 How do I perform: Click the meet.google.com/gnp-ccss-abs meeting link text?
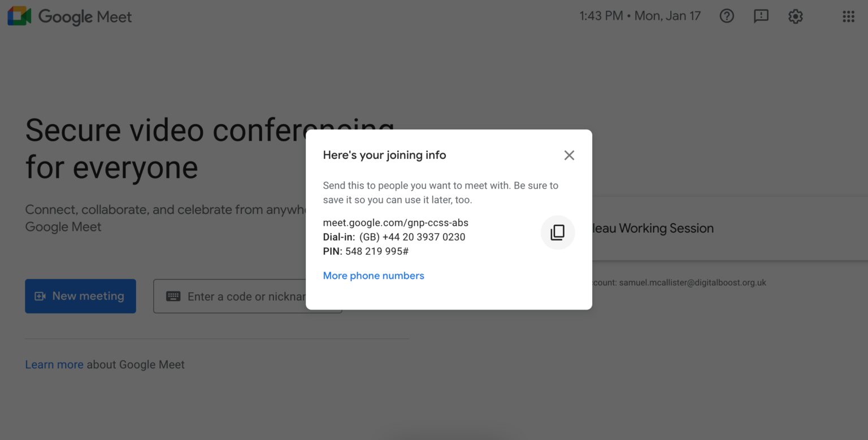[x=396, y=223]
